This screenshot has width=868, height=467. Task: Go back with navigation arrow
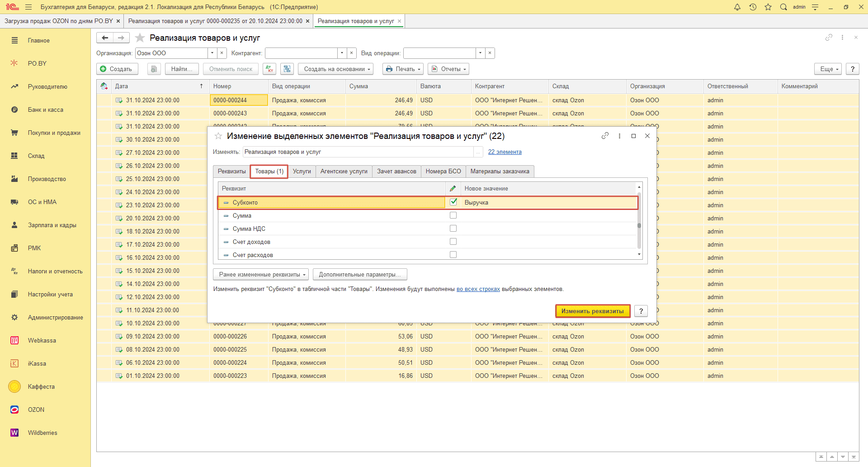[105, 38]
